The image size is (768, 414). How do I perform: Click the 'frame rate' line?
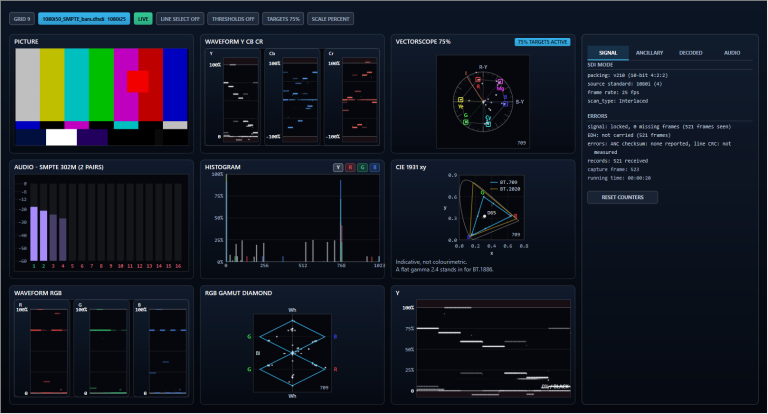[x=613, y=92]
